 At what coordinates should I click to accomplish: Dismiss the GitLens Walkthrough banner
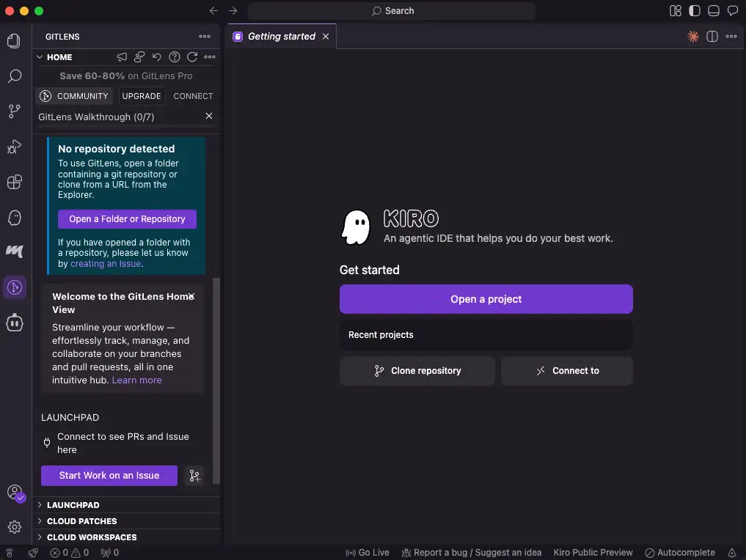tap(209, 116)
